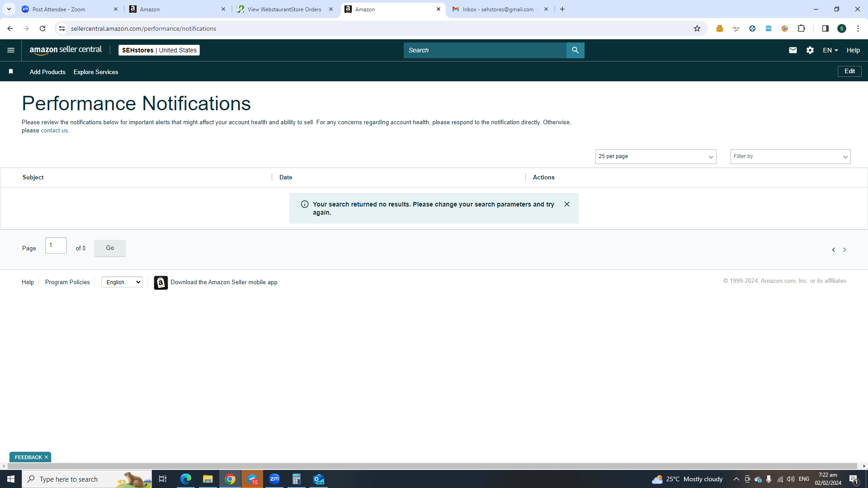868x488 pixels.
Task: Click the search magnifier button
Action: [575, 50]
